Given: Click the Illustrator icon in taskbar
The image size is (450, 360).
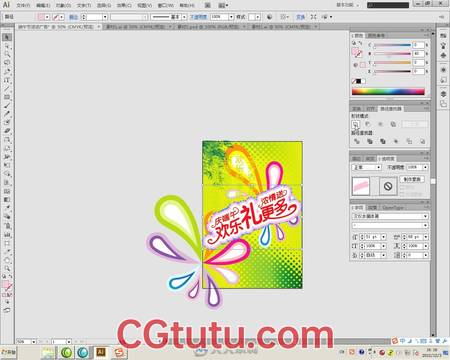Looking at the screenshot, I should (x=100, y=352).
